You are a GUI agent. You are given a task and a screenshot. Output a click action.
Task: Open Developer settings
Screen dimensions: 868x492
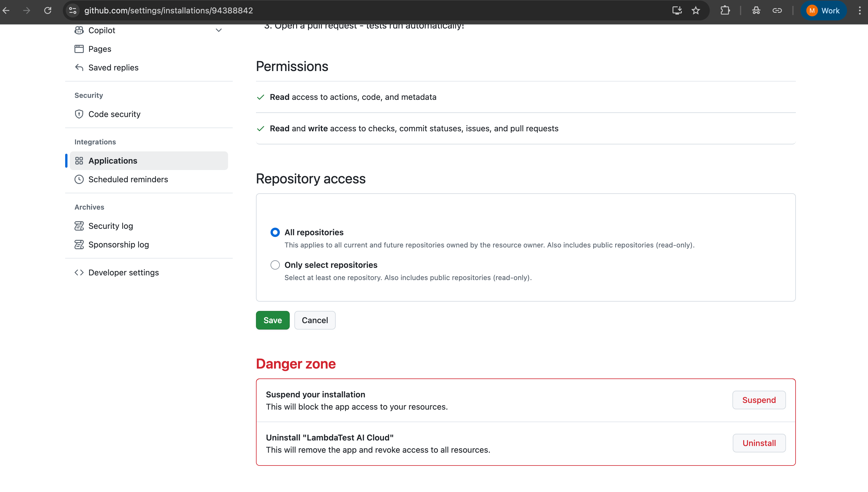pos(124,272)
